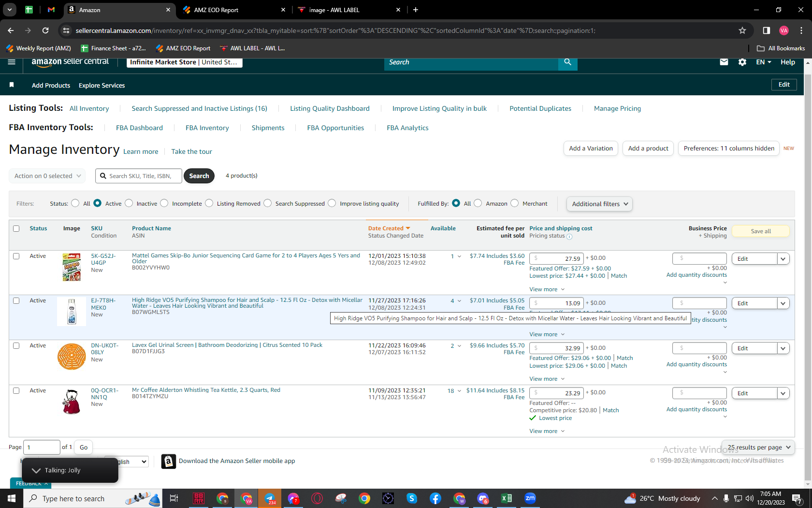The image size is (812, 508).
Task: Tick the select-all checkbox in table header
Action: pyautogui.click(x=16, y=229)
